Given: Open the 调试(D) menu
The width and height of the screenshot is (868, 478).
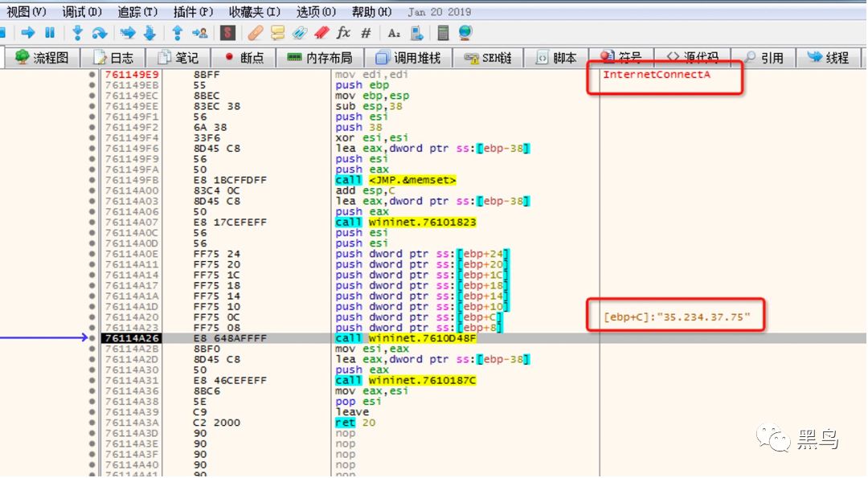Looking at the screenshot, I should click(82, 12).
